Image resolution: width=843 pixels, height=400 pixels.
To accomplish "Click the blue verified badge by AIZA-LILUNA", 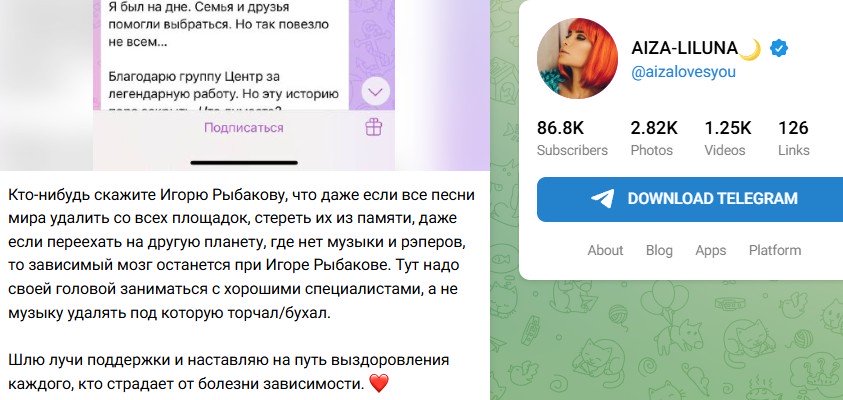I will 779,49.
